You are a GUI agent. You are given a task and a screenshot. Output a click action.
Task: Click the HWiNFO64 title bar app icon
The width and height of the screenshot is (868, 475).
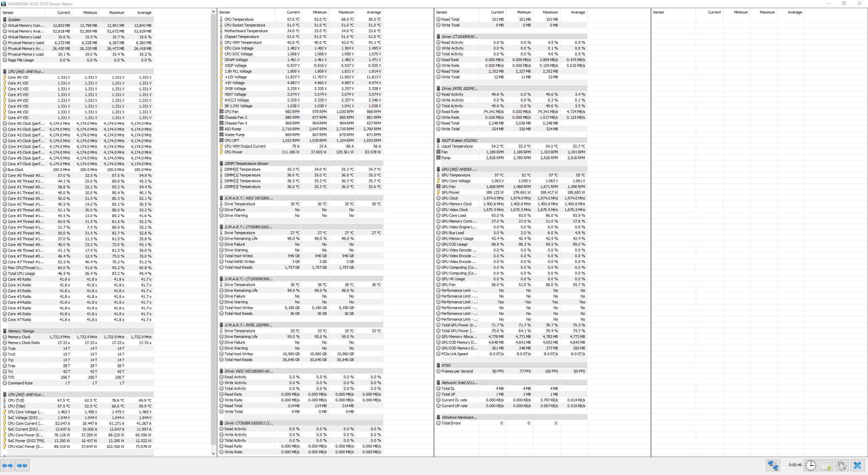3,4
